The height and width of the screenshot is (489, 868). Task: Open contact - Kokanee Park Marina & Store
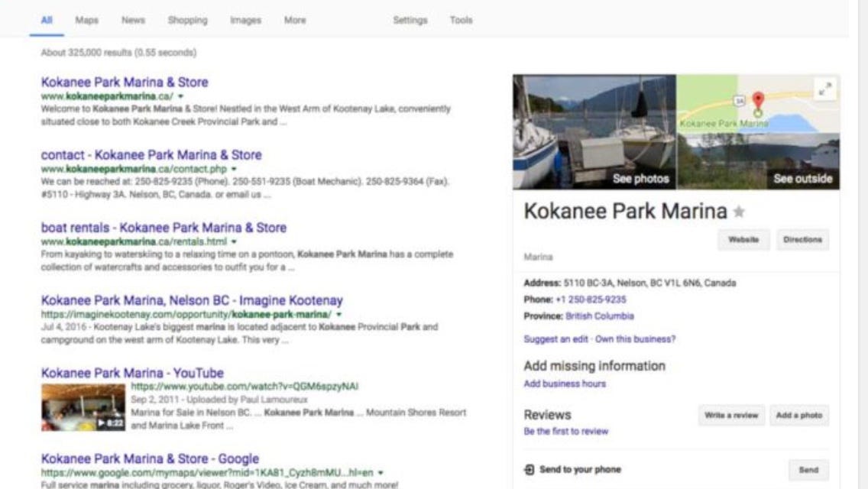coord(151,154)
